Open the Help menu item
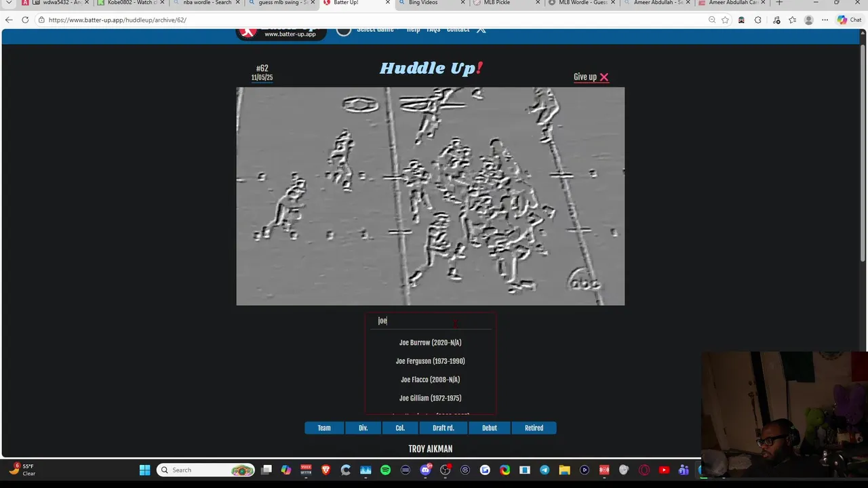The height and width of the screenshot is (488, 868). (413, 30)
